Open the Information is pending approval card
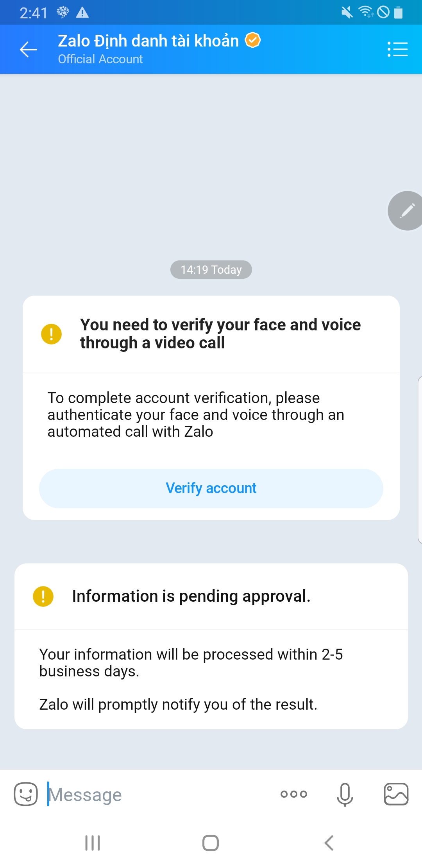 (211, 646)
